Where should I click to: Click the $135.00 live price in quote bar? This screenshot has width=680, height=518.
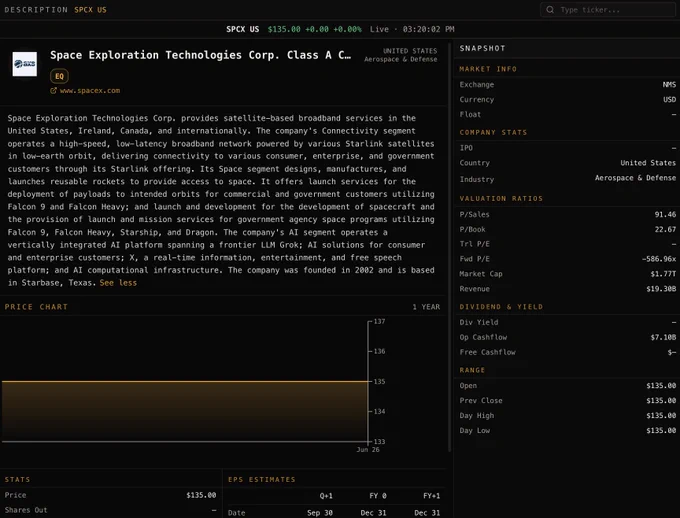pyautogui.click(x=284, y=29)
